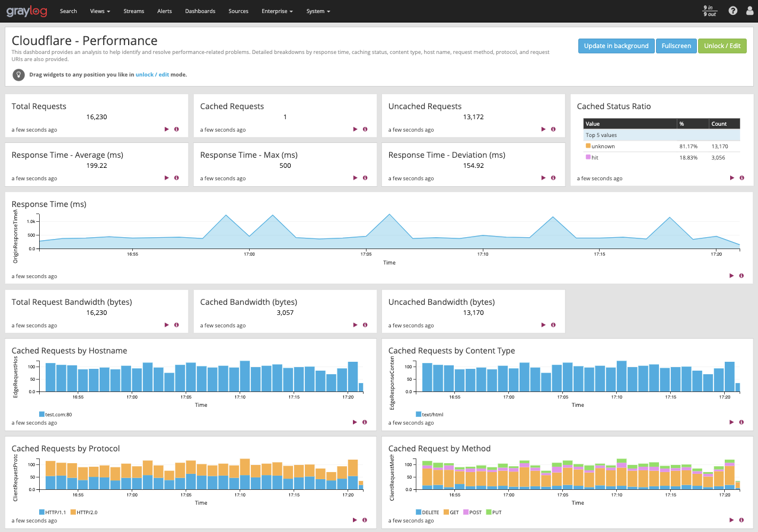758x532 pixels.
Task: Click the Update in background button
Action: pyautogui.click(x=616, y=46)
